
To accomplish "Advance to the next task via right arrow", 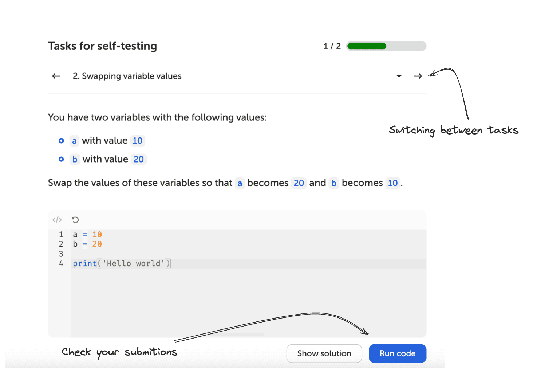I will [418, 76].
